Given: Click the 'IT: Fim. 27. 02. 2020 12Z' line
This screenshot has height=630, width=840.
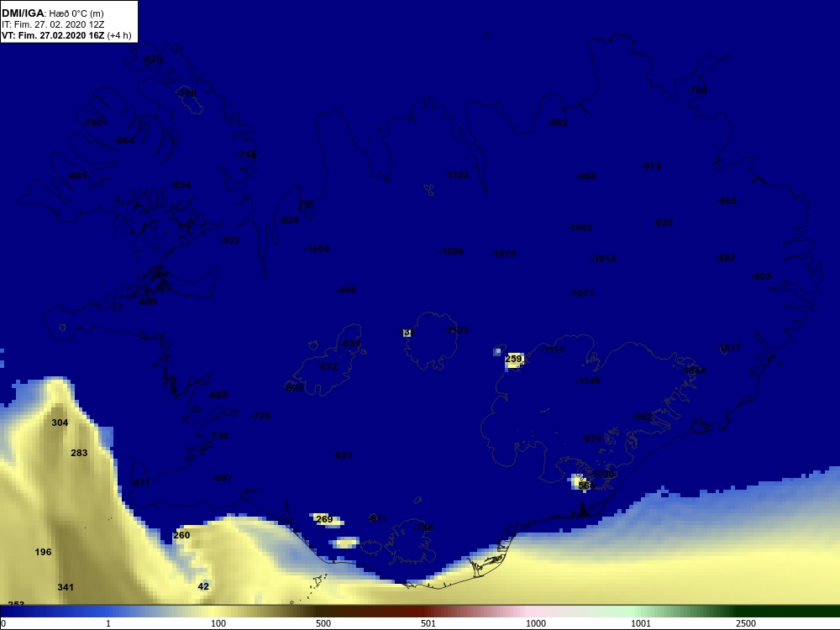Looking at the screenshot, I should click(52, 24).
